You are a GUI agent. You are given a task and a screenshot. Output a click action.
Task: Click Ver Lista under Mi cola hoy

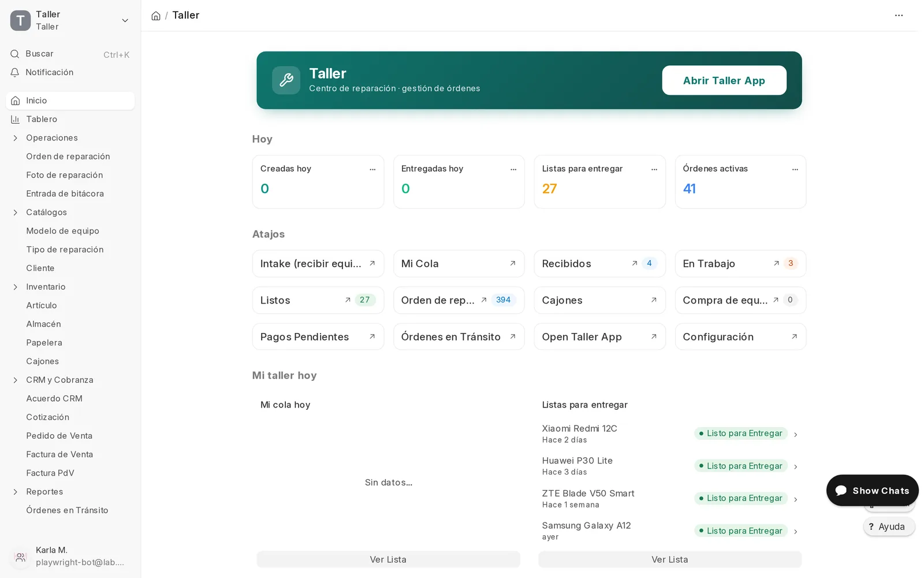389,560
